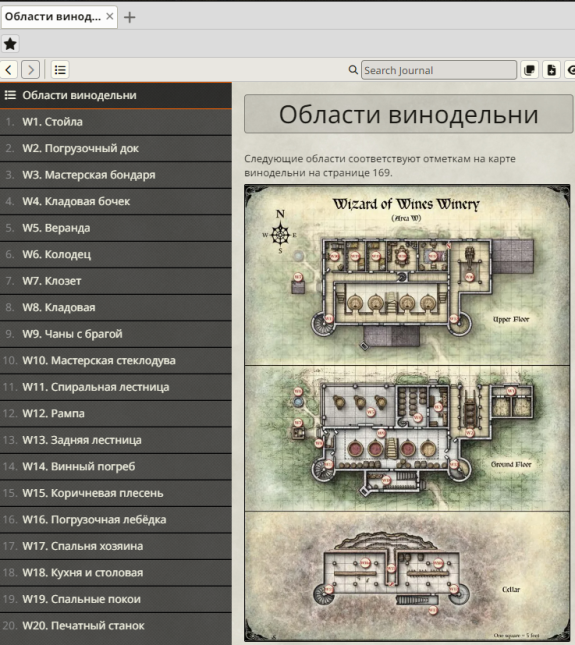The width and height of the screenshot is (575, 645).
Task: Click the magnifier search icon
Action: click(353, 70)
